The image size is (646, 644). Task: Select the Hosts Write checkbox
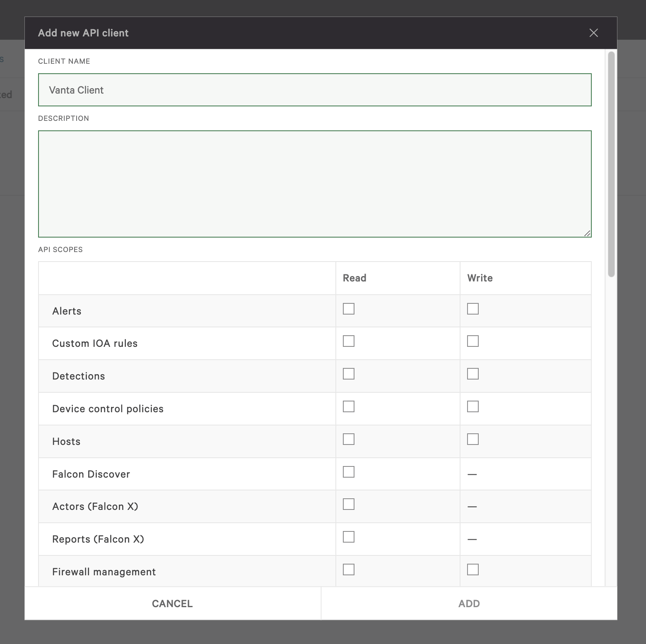[473, 439]
